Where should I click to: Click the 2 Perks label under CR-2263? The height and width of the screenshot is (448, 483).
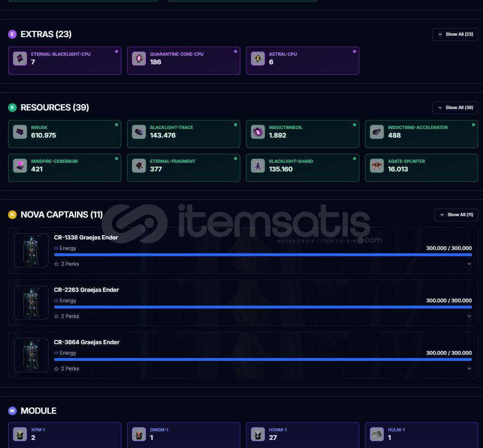pyautogui.click(x=70, y=317)
